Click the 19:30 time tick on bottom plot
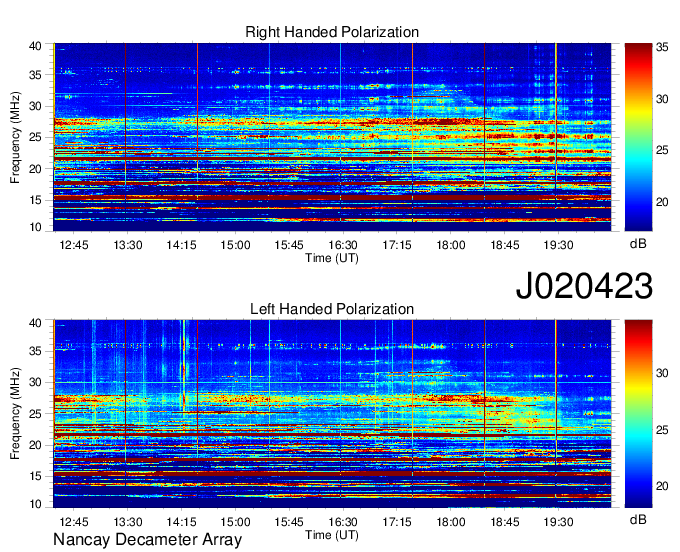This screenshot has height=552, width=680. [559, 522]
